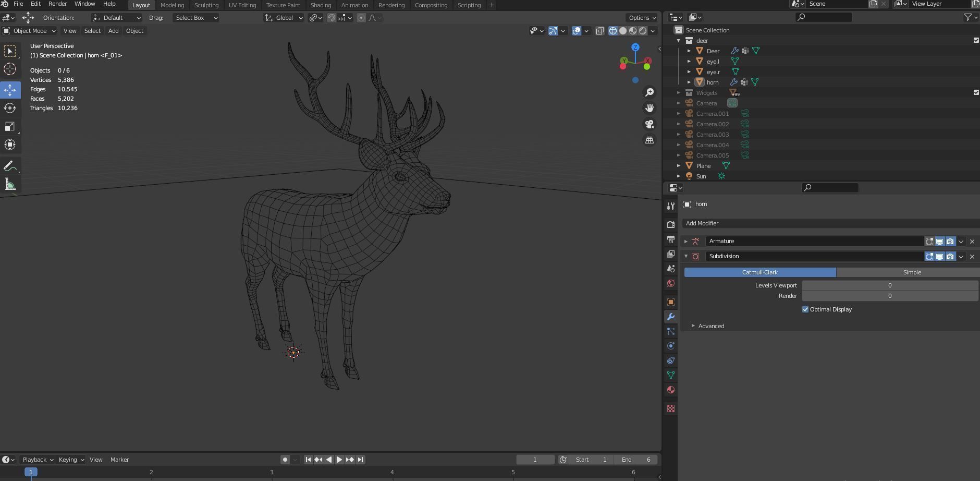980x481 pixels.
Task: Activate the Move tool
Action: click(x=10, y=90)
